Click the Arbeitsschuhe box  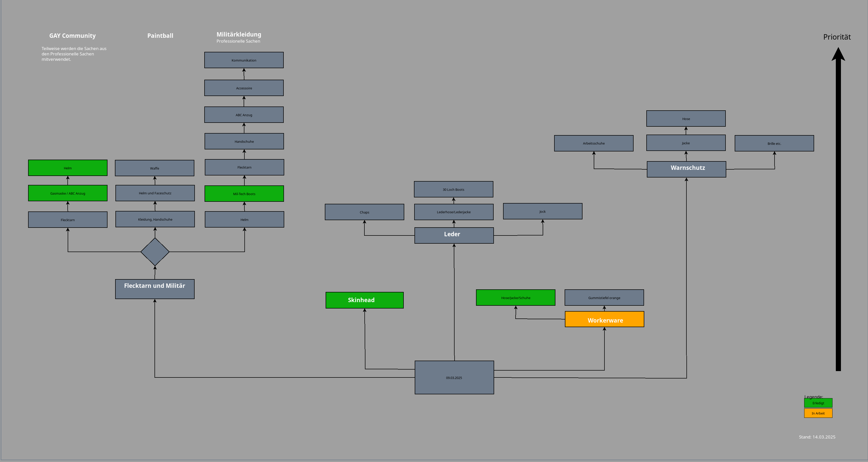coord(593,143)
